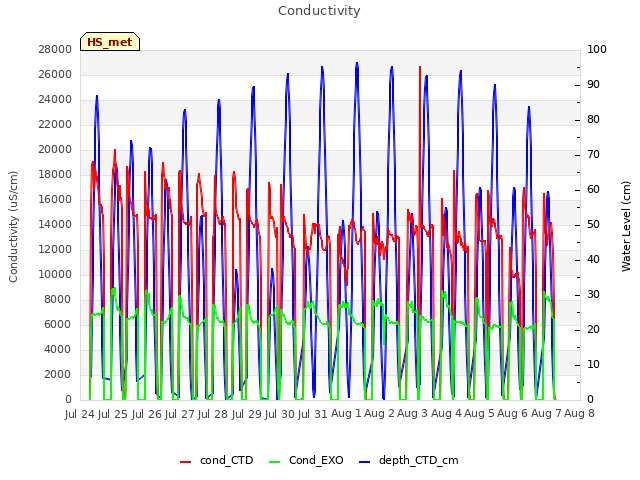Click the Jul 24 date label
This screenshot has height=480, width=640.
(x=80, y=414)
